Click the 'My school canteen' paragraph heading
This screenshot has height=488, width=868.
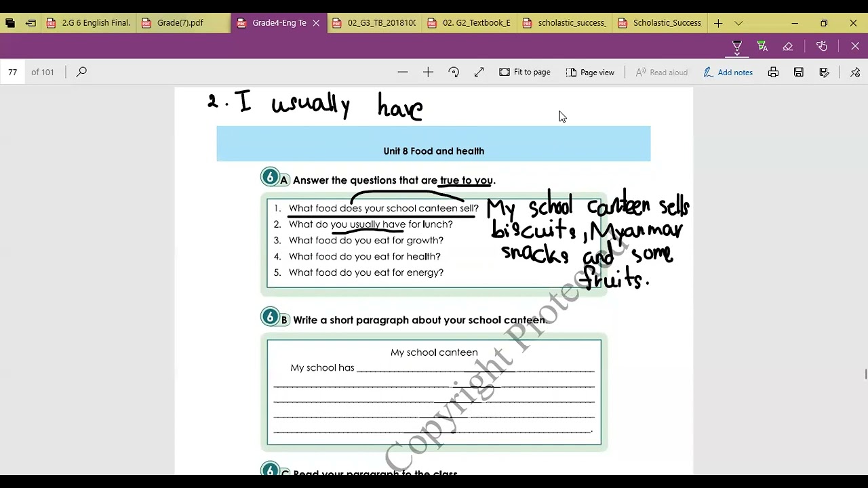[x=434, y=352]
